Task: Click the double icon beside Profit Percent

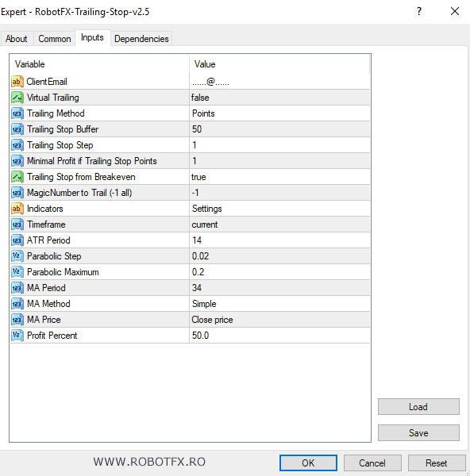Action: tap(17, 336)
